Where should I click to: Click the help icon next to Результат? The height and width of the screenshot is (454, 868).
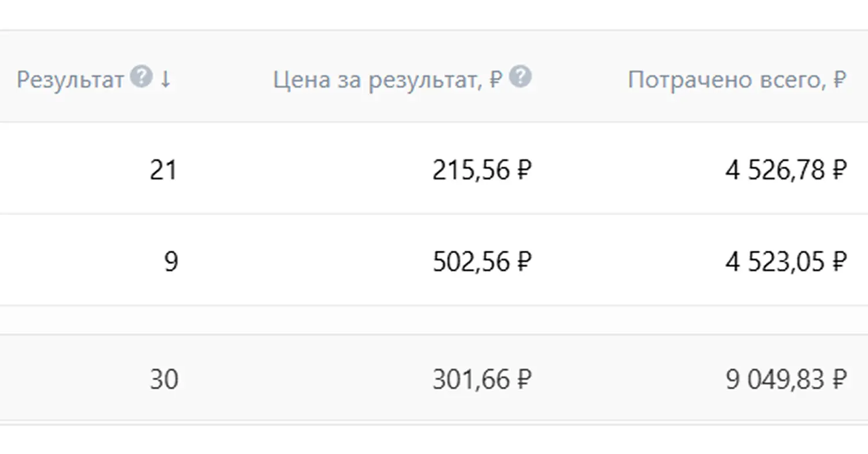coord(141,77)
